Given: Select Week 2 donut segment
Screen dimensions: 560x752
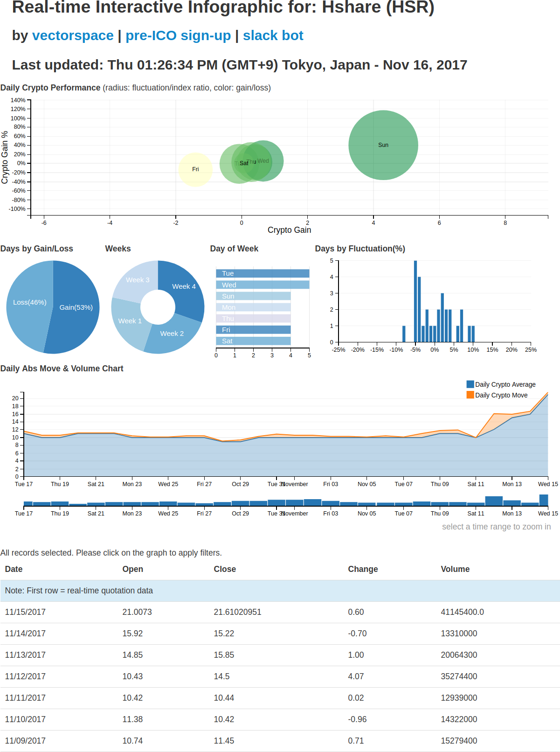Looking at the screenshot, I should [172, 334].
